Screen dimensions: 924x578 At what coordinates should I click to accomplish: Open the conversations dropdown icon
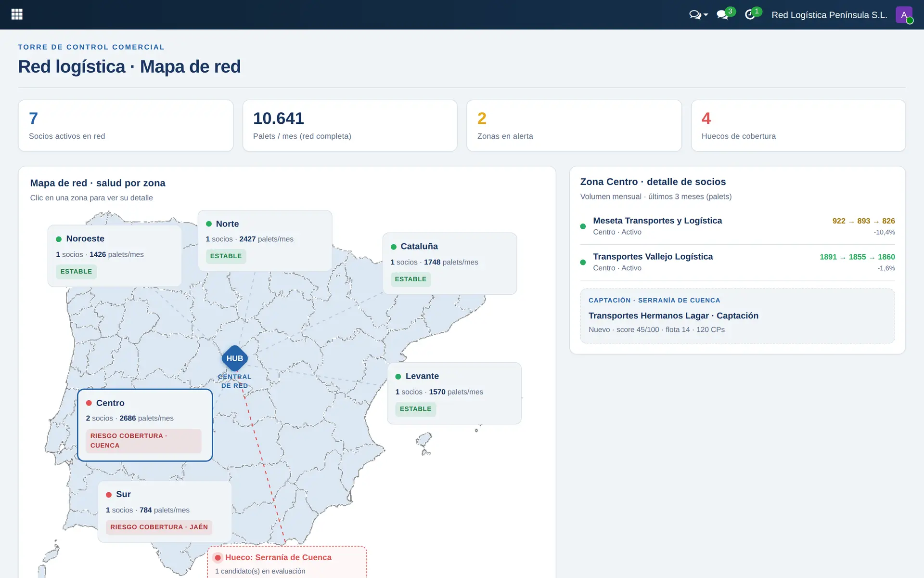point(698,15)
